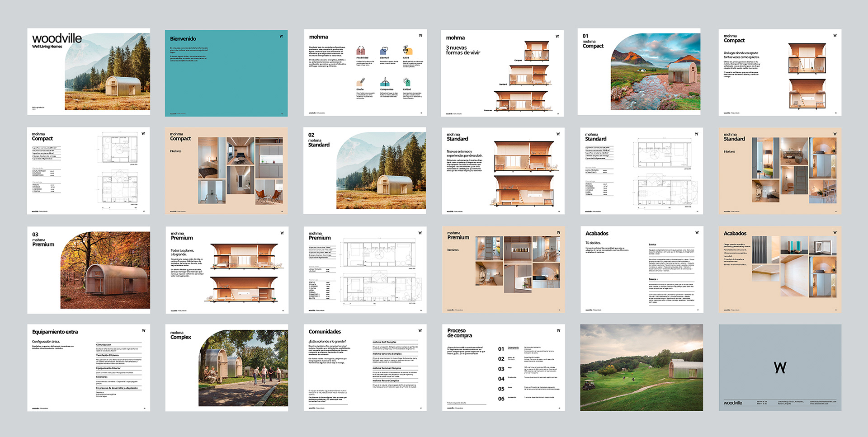Click the 'woodville' title on the cover

tap(57, 38)
